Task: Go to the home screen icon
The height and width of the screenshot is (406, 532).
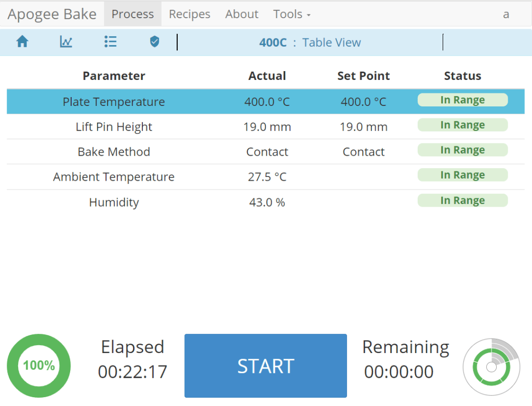Action: point(22,42)
